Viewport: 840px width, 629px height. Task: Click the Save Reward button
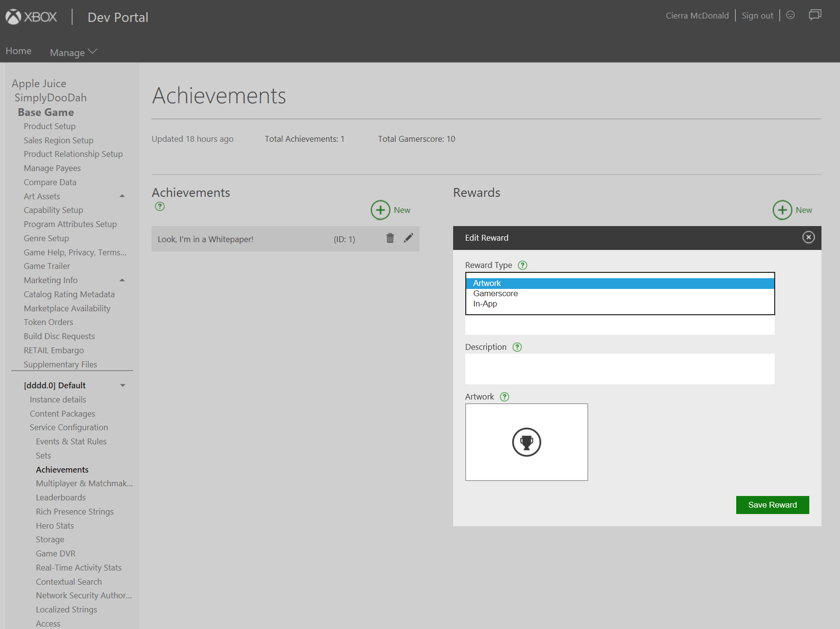coord(772,505)
